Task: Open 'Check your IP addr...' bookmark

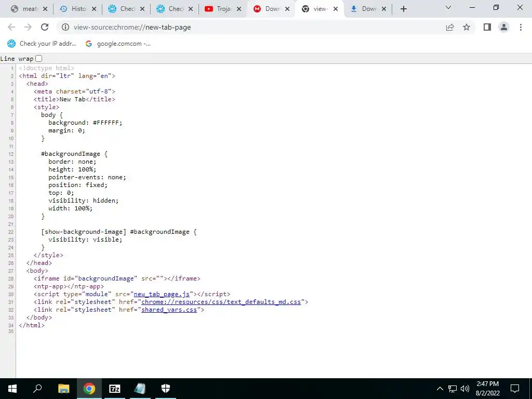Action: (x=42, y=44)
